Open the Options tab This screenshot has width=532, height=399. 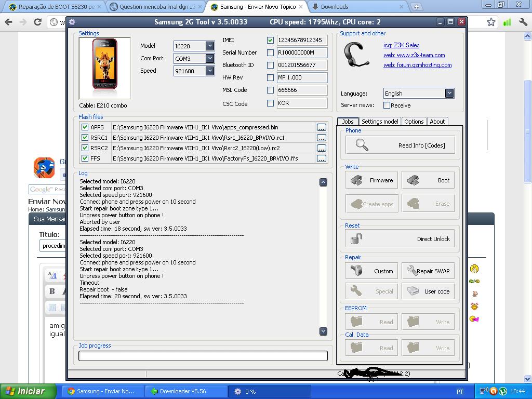(414, 122)
